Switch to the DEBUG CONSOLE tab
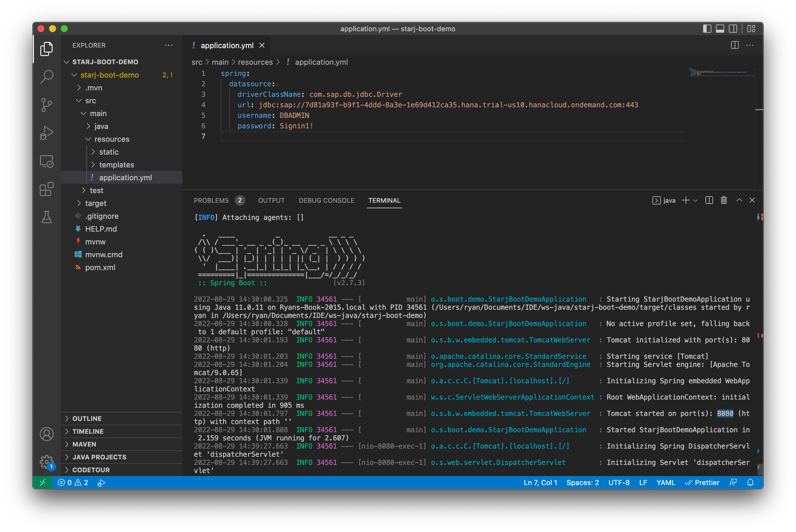796x532 pixels. pyautogui.click(x=326, y=200)
